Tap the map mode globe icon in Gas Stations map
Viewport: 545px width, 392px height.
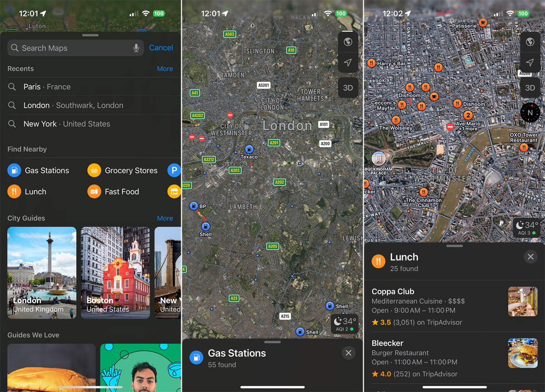point(348,42)
